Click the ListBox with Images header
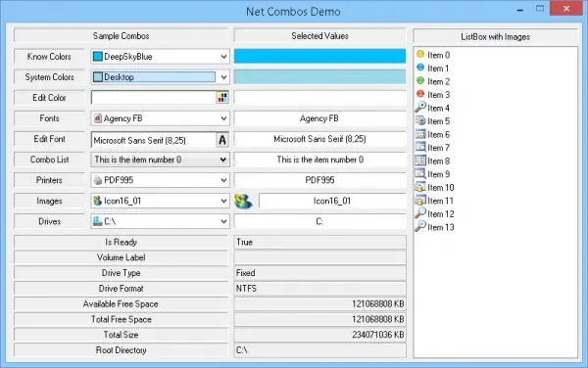The height and width of the screenshot is (368, 588). (x=495, y=36)
